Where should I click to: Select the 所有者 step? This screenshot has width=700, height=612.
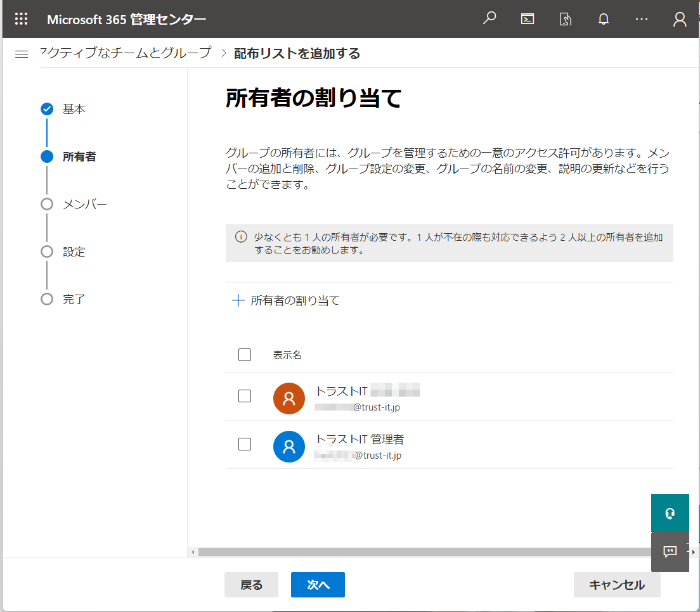[79, 156]
